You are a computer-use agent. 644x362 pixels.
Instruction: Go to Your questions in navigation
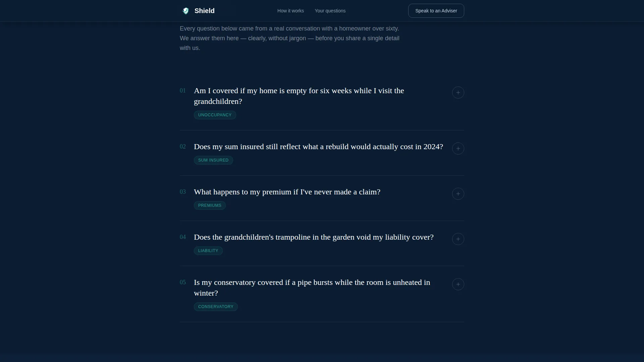coord(330,11)
